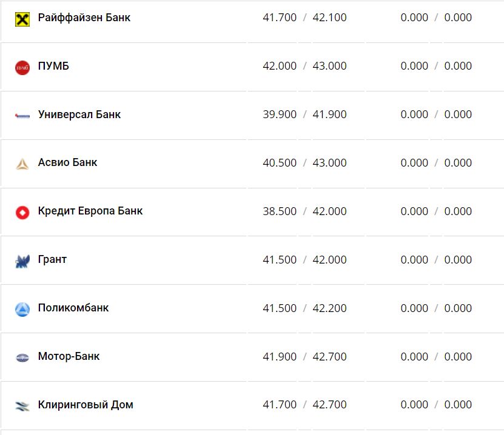Open the Райффайзен Банк link
504x435 pixels.
84,18
